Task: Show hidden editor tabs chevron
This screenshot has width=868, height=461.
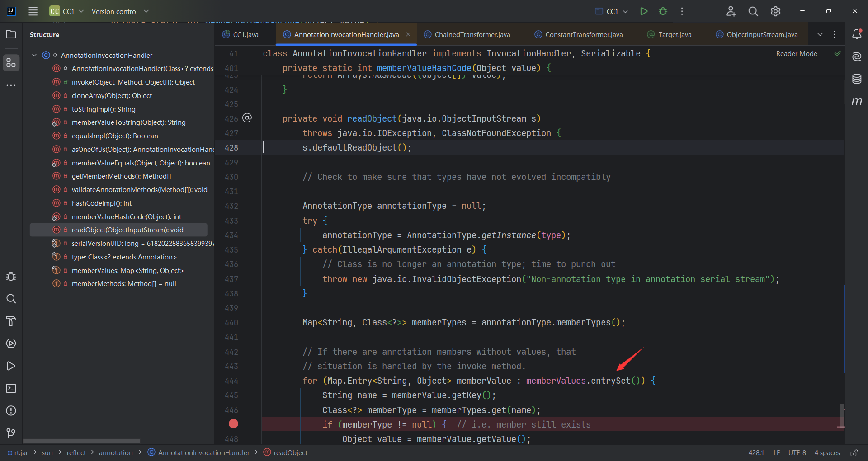Action: coord(820,34)
